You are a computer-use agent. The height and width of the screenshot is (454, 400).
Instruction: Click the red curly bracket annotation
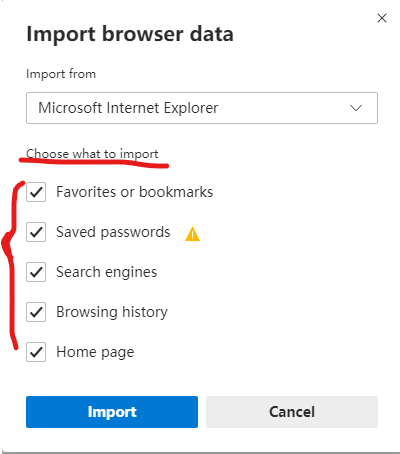(x=12, y=265)
